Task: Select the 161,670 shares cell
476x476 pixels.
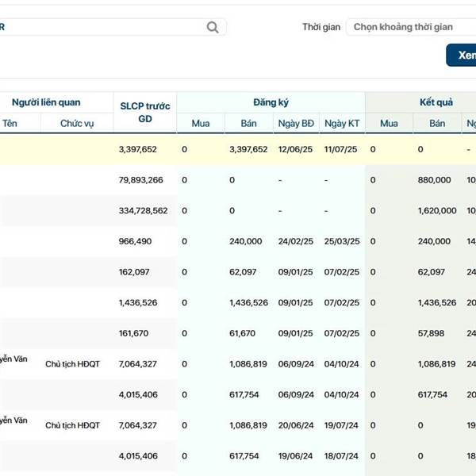Action: (x=133, y=333)
